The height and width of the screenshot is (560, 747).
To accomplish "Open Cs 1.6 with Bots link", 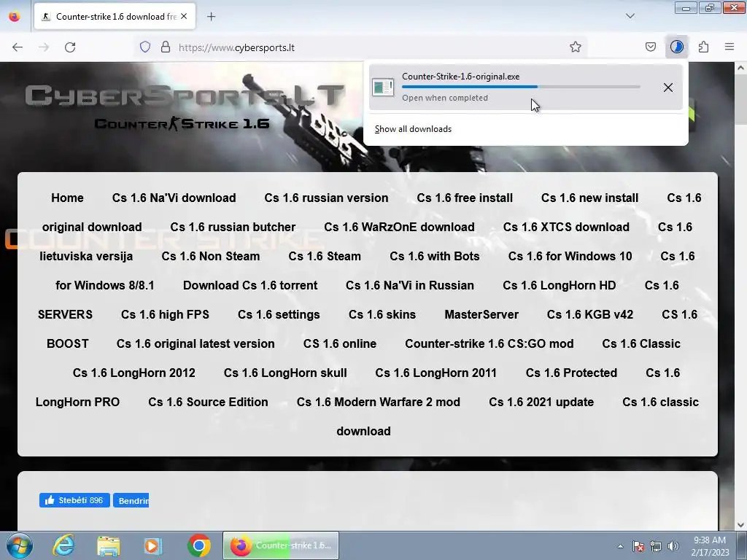I will click(435, 256).
